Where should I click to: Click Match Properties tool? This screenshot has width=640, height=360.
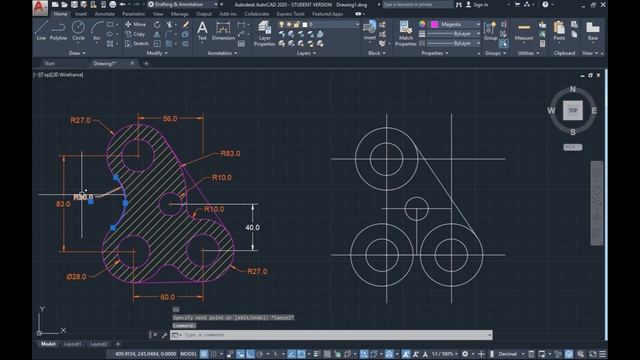point(406,33)
